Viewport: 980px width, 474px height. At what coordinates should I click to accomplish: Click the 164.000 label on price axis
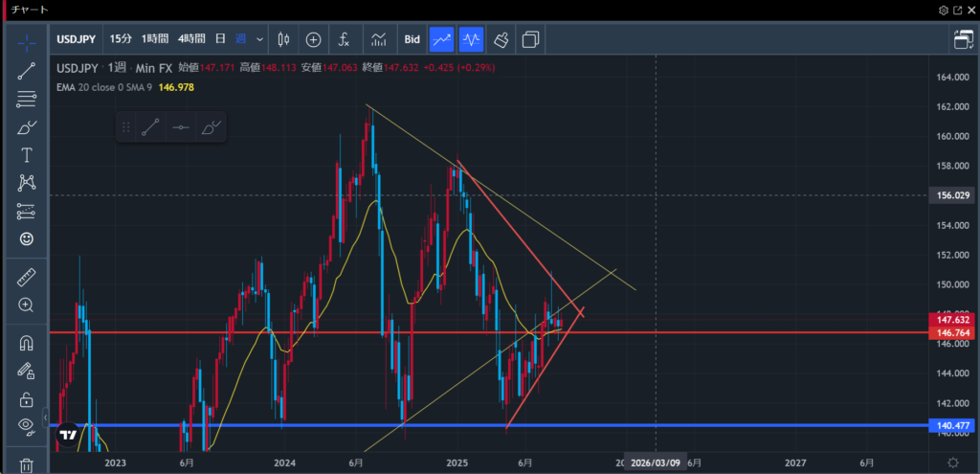pyautogui.click(x=952, y=78)
